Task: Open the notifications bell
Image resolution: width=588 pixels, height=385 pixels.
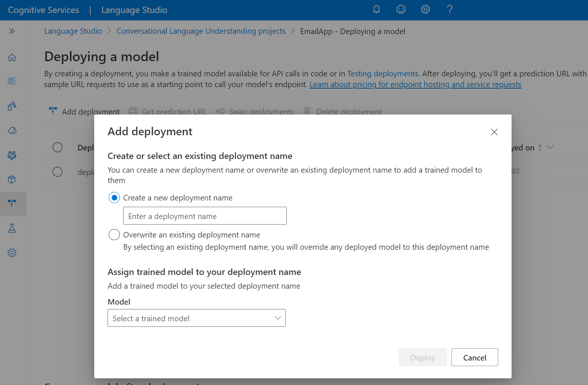Action: [x=377, y=10]
